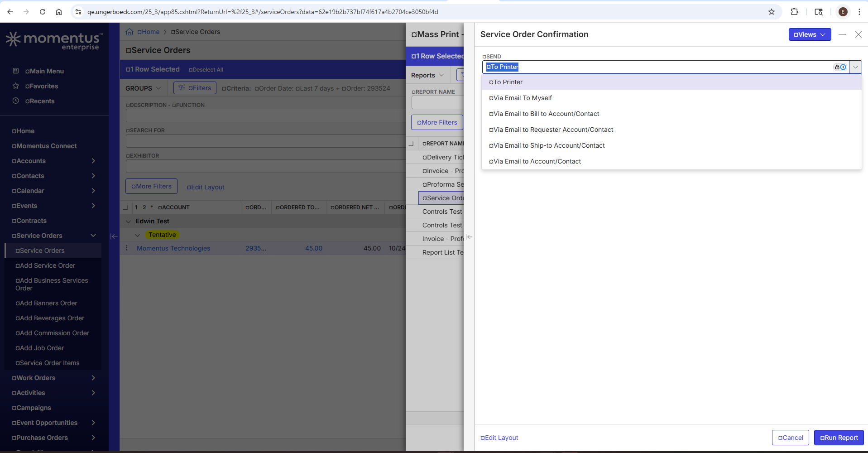Image resolution: width=868 pixels, height=453 pixels.
Task: Expand Accounts menu chevron
Action: (93, 161)
